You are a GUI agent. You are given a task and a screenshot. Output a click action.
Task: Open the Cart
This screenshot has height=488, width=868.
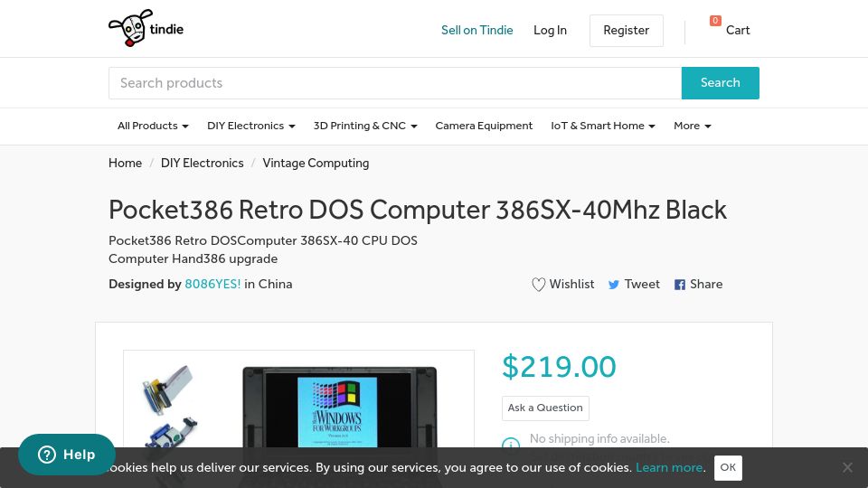click(738, 31)
